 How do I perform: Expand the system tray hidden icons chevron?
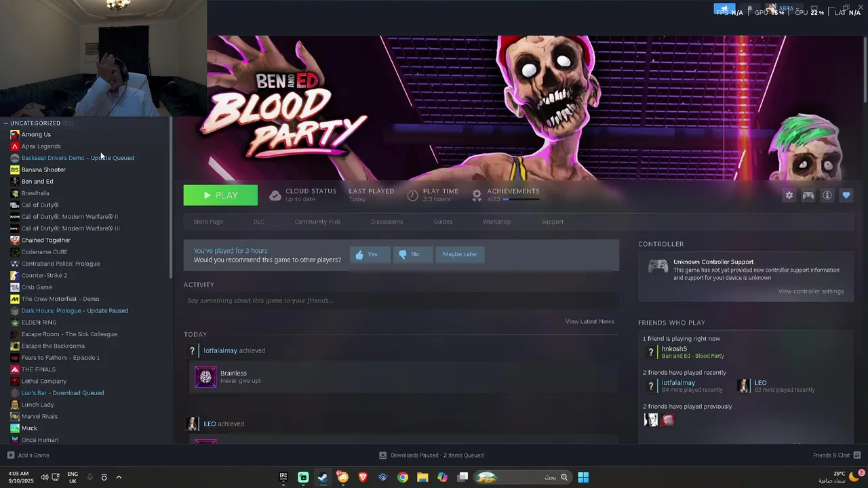119,477
